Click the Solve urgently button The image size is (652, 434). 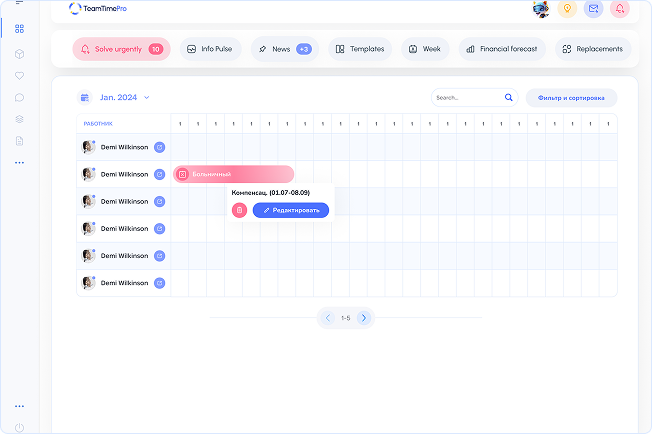pos(121,49)
